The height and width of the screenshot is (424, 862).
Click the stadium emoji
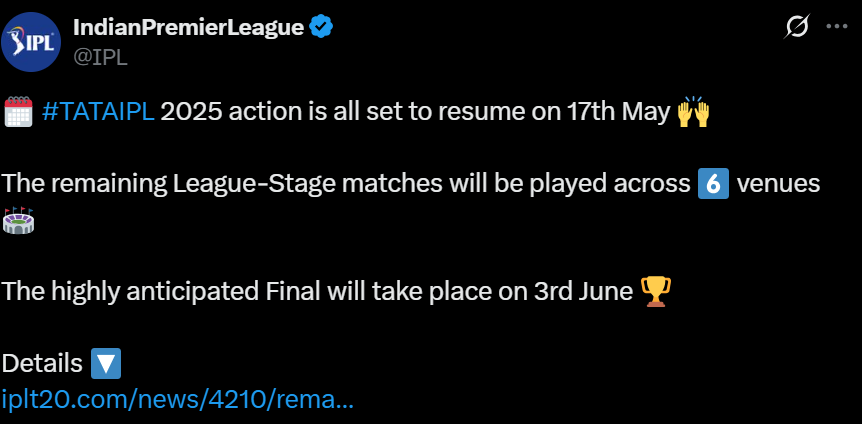(19, 221)
